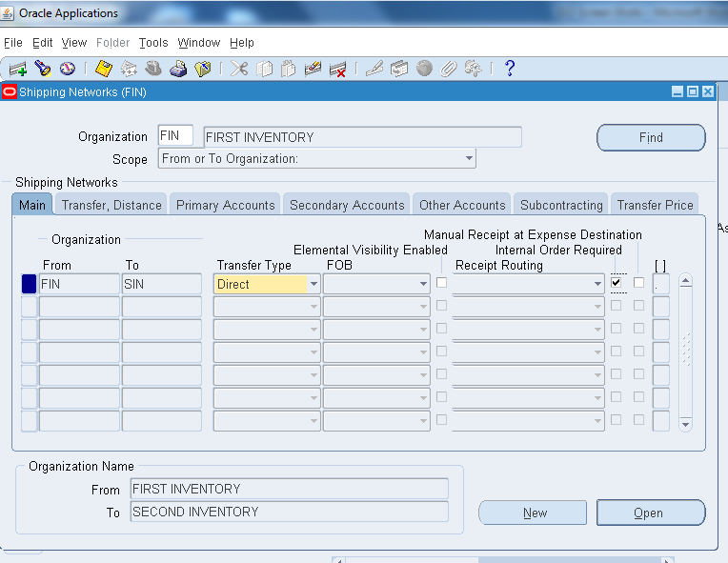Click the records scrollbar up arrow
Screen dimensions: 728x563
pos(685,280)
